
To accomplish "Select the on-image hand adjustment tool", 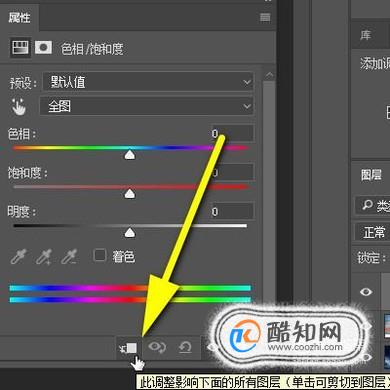I will click(x=19, y=107).
